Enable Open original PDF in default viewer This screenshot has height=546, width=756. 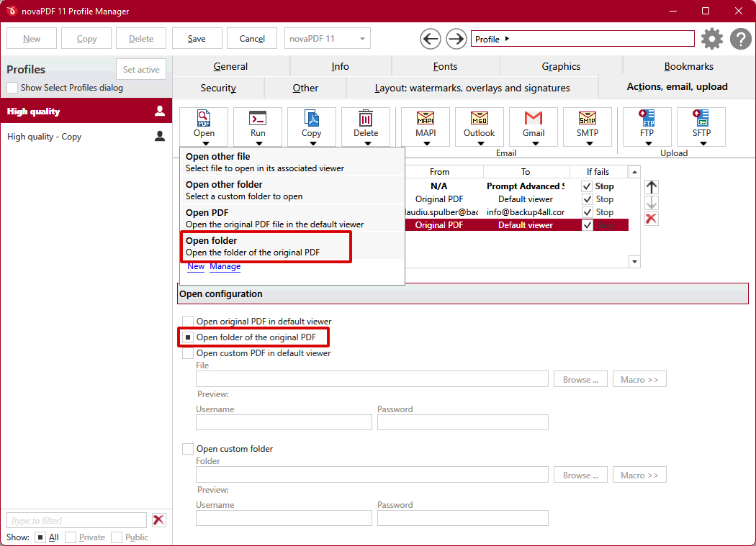click(188, 322)
